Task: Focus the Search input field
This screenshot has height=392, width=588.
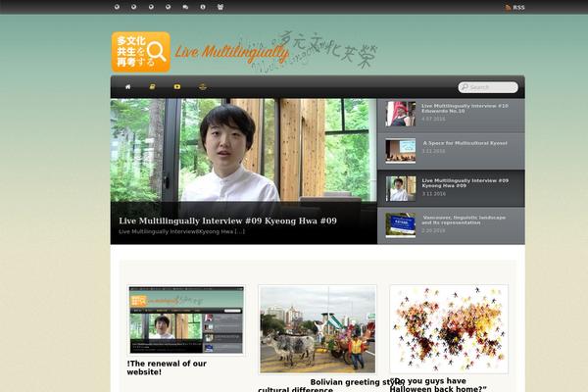Action: (488, 87)
